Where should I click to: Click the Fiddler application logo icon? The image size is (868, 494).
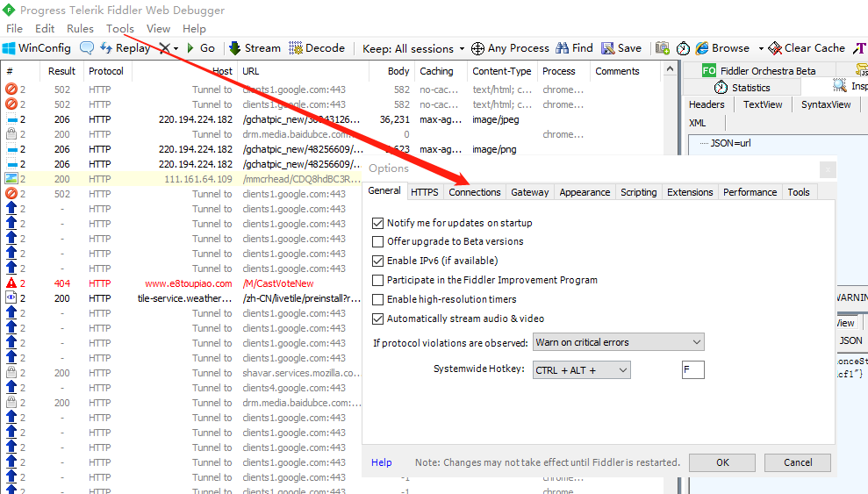tap(9, 10)
